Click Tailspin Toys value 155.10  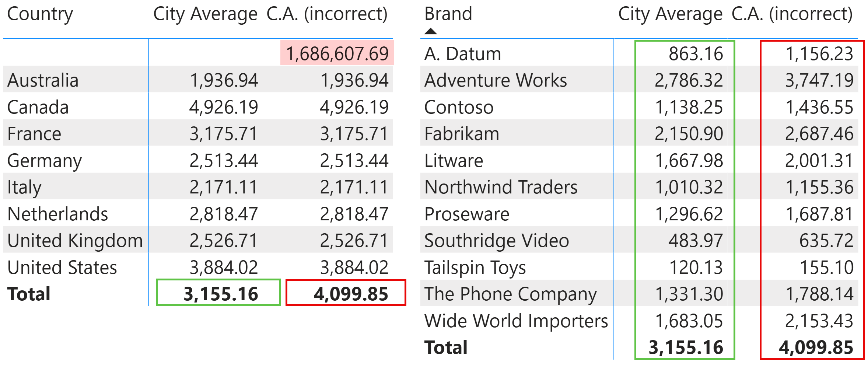(826, 267)
